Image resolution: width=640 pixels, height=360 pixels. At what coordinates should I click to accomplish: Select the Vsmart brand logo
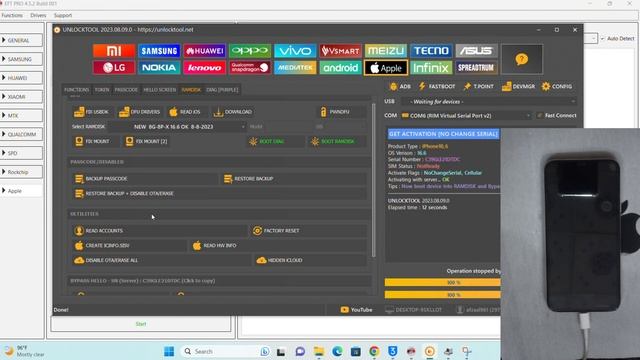[x=340, y=51]
